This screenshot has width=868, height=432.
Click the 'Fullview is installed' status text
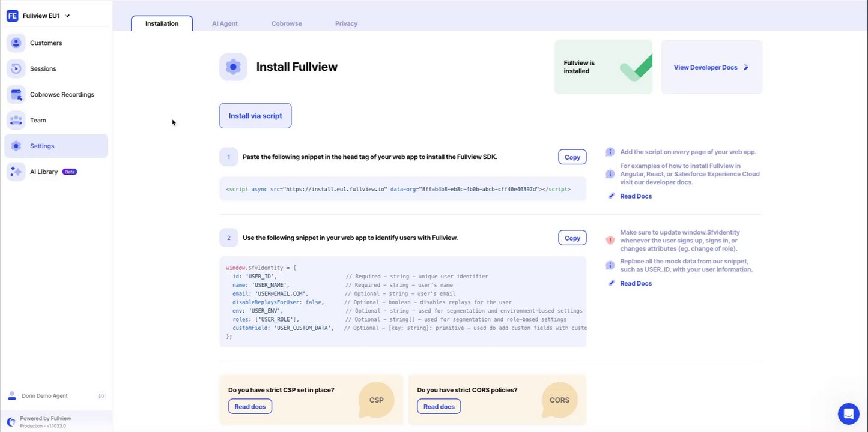pos(579,67)
